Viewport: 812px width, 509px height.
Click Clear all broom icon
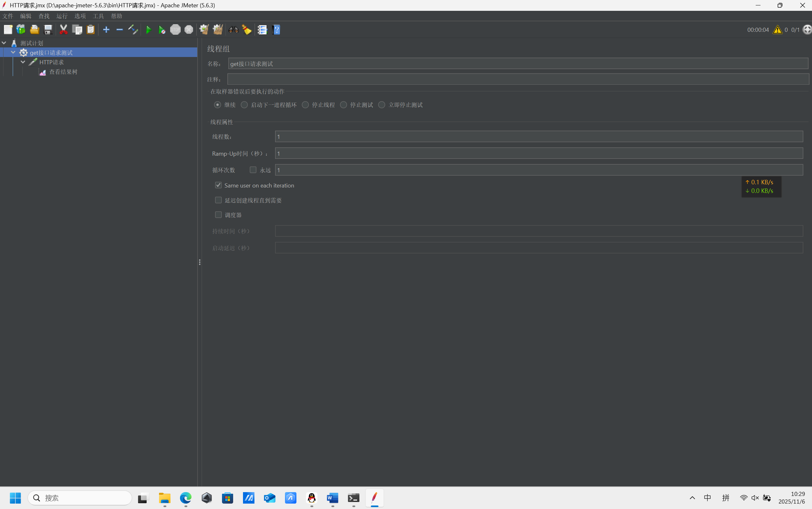218,30
